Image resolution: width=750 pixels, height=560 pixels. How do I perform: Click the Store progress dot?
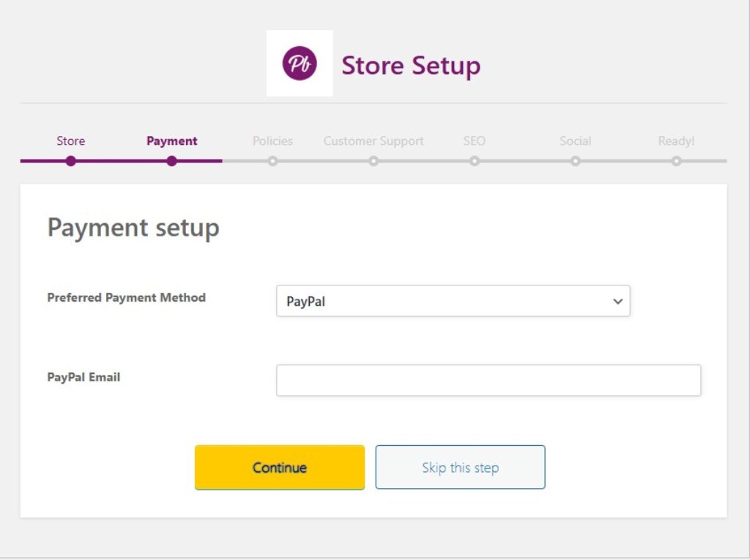point(70,161)
